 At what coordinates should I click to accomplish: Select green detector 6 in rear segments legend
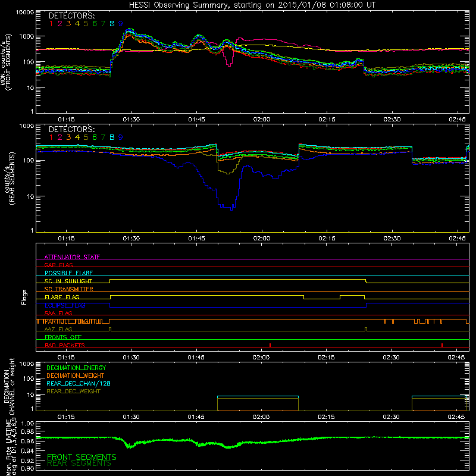tap(95, 137)
